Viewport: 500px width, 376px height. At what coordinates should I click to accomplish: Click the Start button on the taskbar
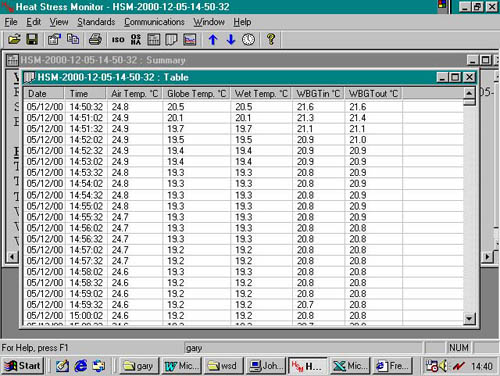[23, 366]
